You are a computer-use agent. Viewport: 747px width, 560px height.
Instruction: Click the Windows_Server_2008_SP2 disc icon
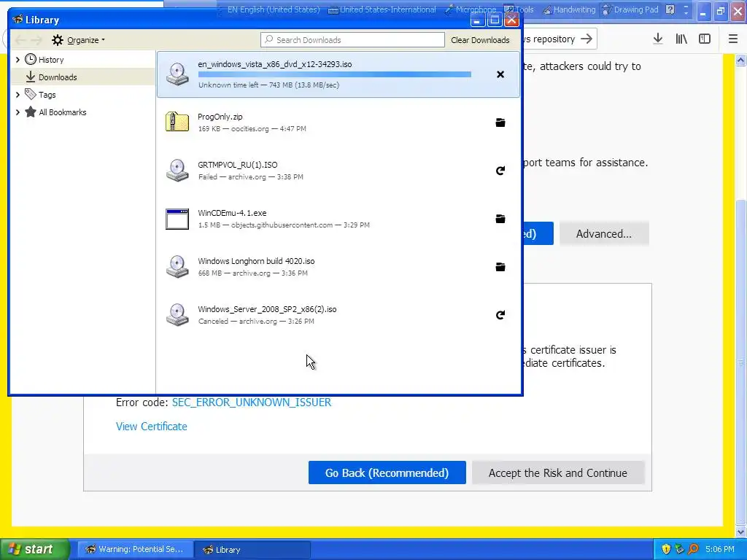click(x=177, y=315)
